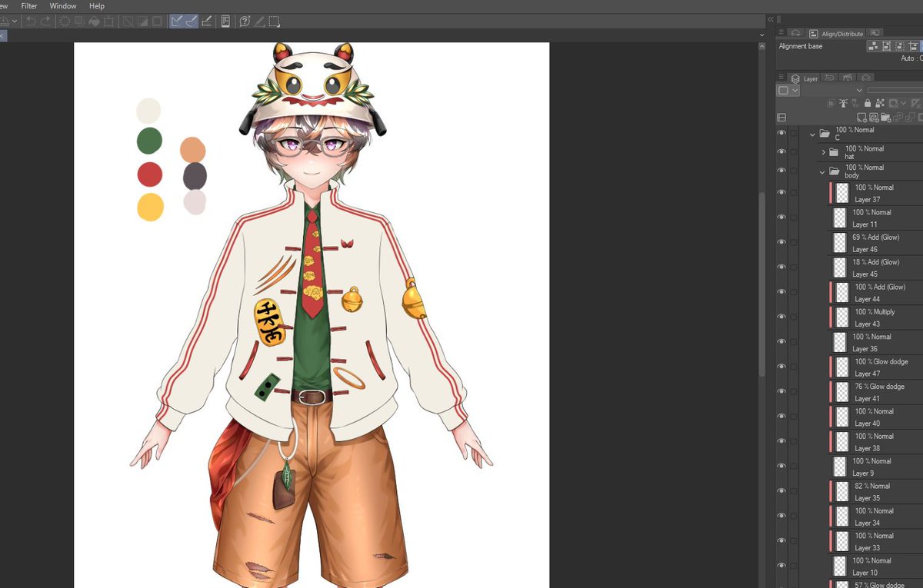The width and height of the screenshot is (923, 588).
Task: Toggle the Lock Layer padlock icon
Action: tap(868, 103)
